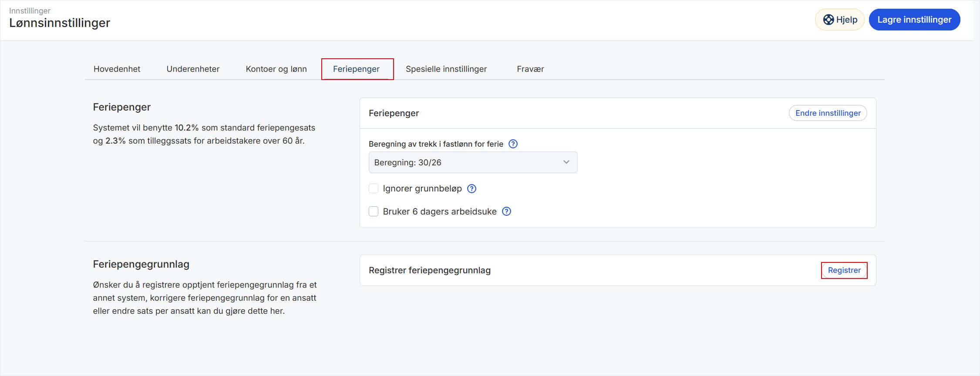Click the Registrer feriepengegrunnlag panel title

tap(429, 270)
